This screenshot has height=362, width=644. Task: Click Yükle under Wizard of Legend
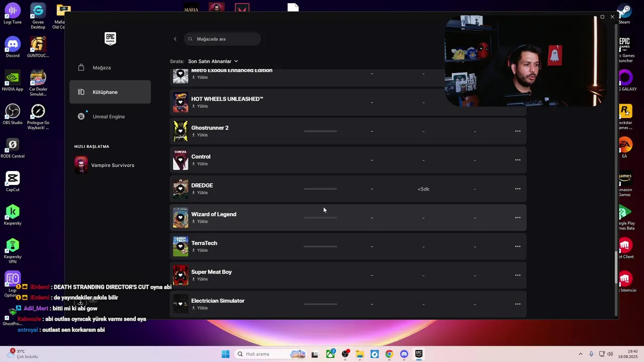coord(200,221)
